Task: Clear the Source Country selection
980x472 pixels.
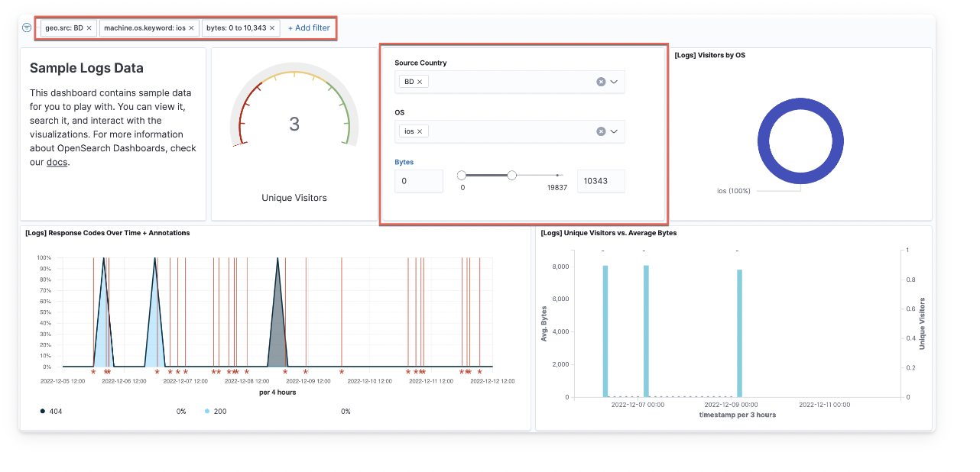Action: pyautogui.click(x=601, y=82)
